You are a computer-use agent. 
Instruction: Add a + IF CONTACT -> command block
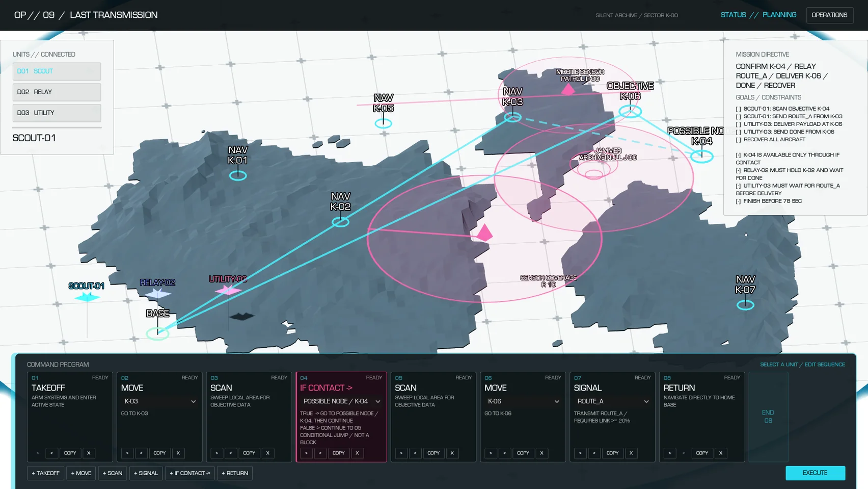click(189, 473)
